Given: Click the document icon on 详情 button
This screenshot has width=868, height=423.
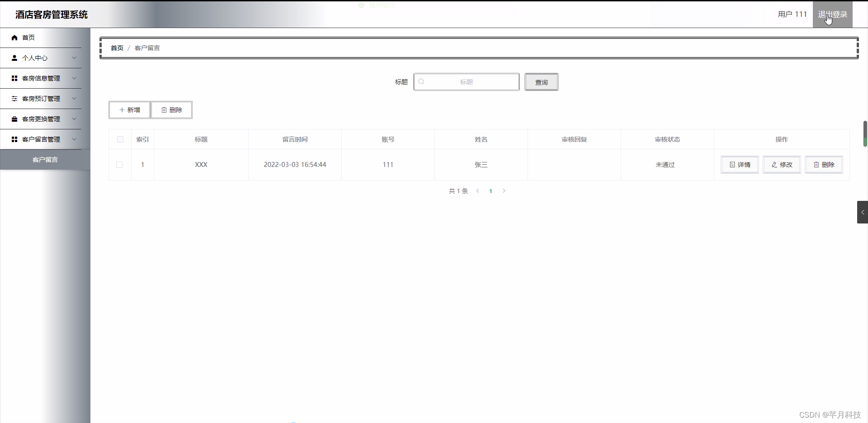Looking at the screenshot, I should pos(732,165).
